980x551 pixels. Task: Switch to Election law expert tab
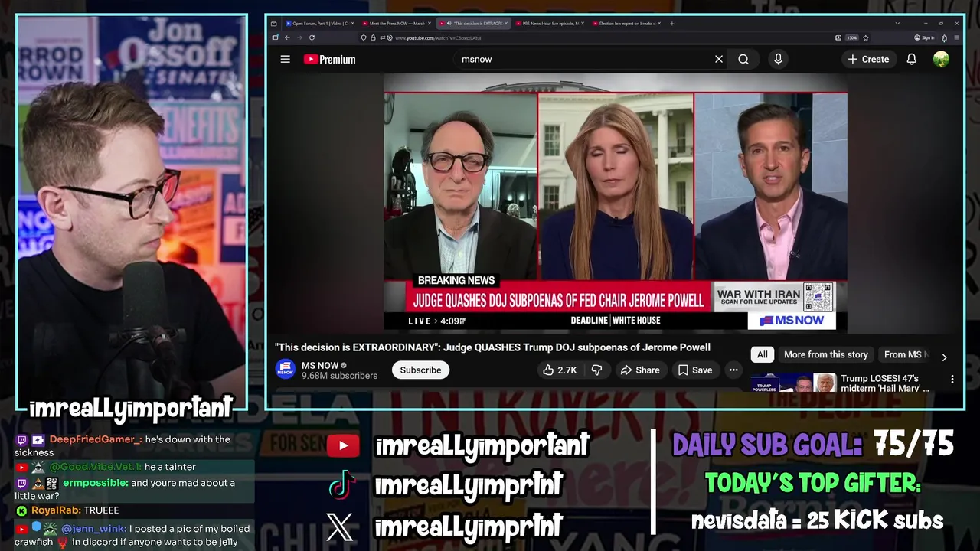pos(626,24)
